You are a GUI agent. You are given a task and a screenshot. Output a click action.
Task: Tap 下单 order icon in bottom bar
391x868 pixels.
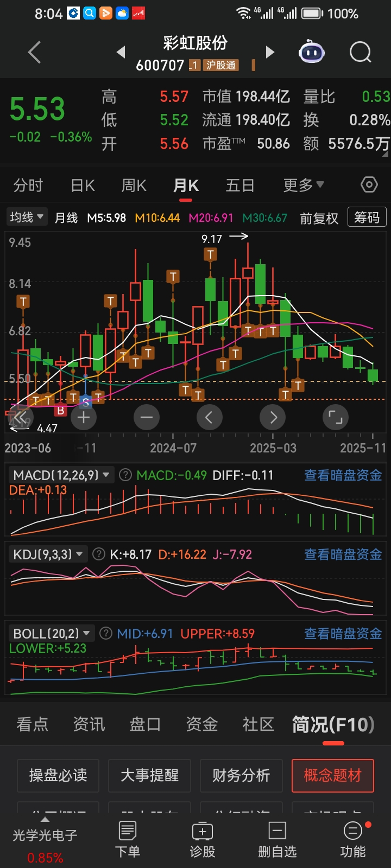(128, 839)
